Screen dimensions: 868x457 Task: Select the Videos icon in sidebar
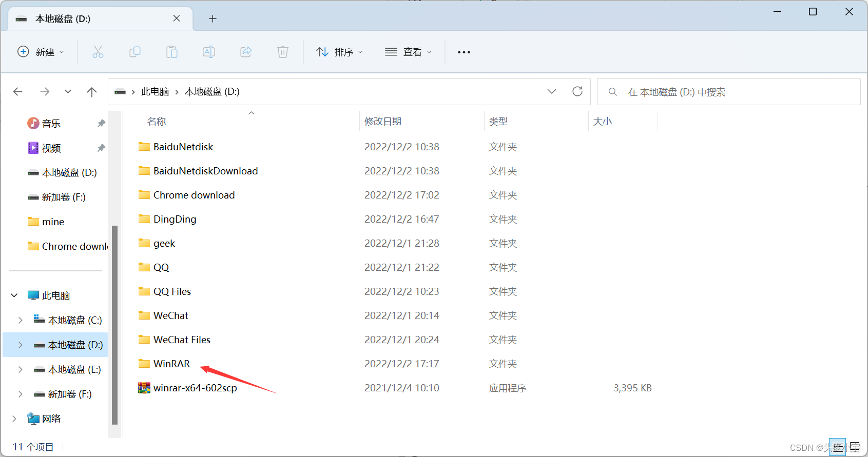pos(33,148)
